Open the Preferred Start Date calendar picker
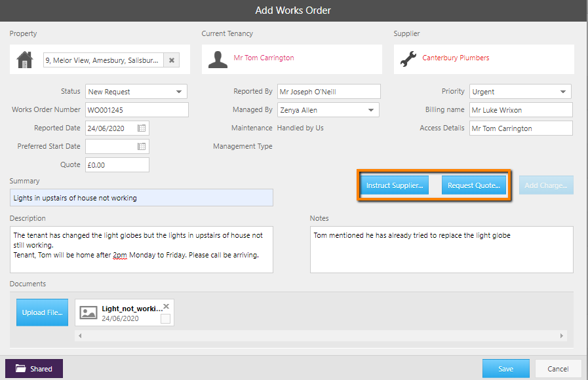This screenshot has width=588, height=380. 142,147
